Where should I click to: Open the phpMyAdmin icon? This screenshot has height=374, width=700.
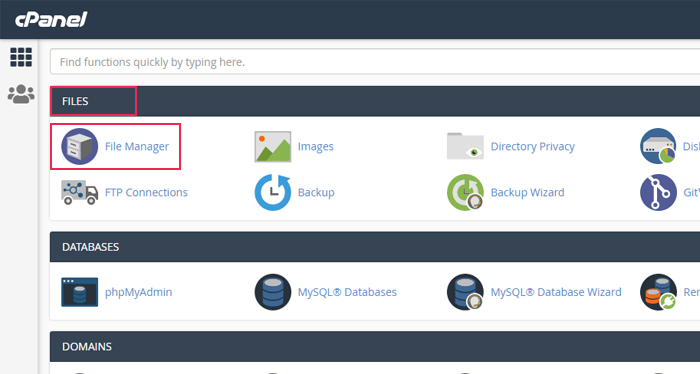click(x=79, y=292)
